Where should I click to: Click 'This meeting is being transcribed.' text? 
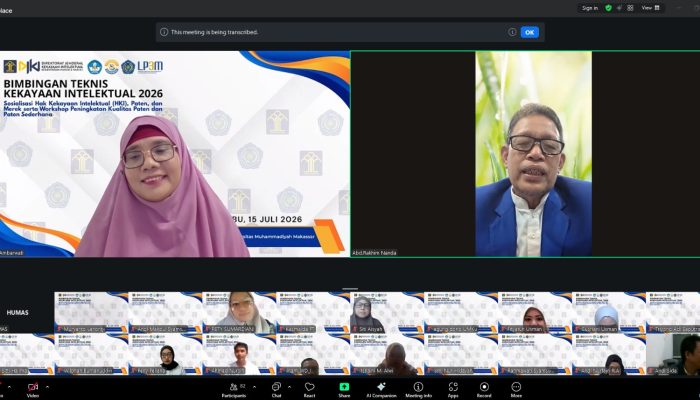coord(215,32)
